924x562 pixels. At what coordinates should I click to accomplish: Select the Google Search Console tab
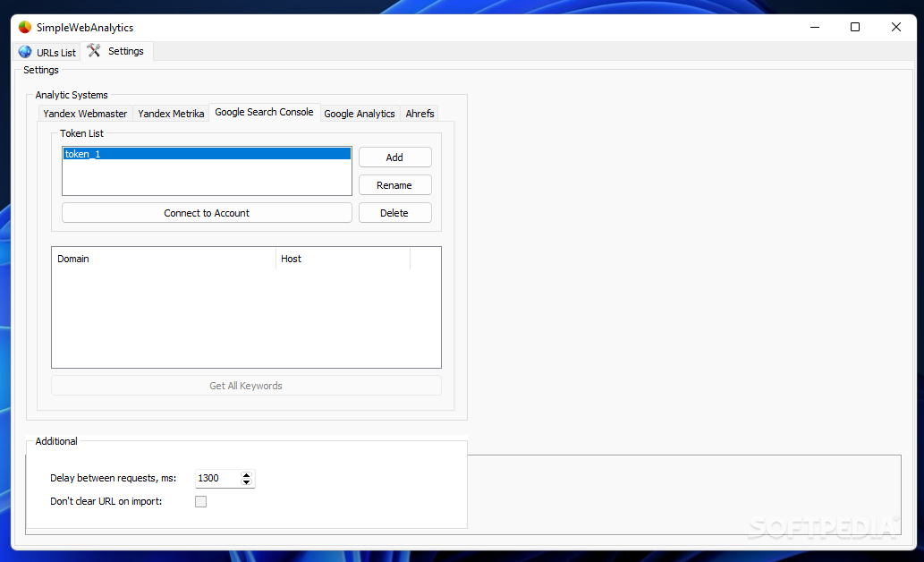click(264, 112)
